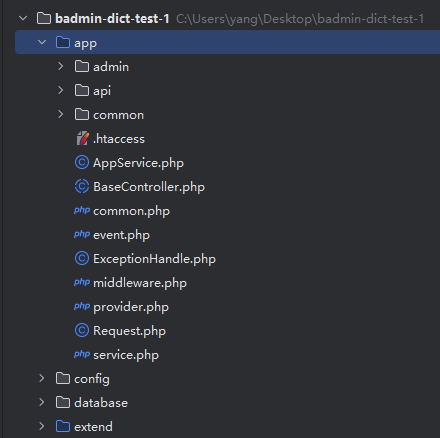
Task: Select the badmin-dict-test-1 project name
Action: pos(112,19)
